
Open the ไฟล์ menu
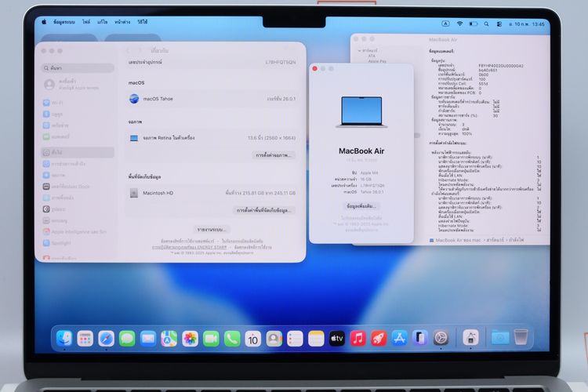point(86,22)
